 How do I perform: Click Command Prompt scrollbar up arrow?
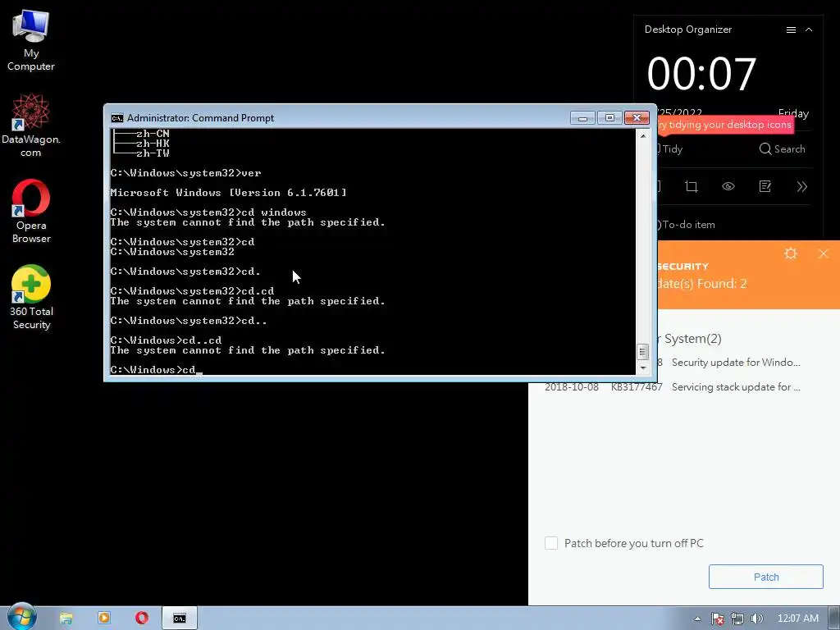pyautogui.click(x=643, y=136)
